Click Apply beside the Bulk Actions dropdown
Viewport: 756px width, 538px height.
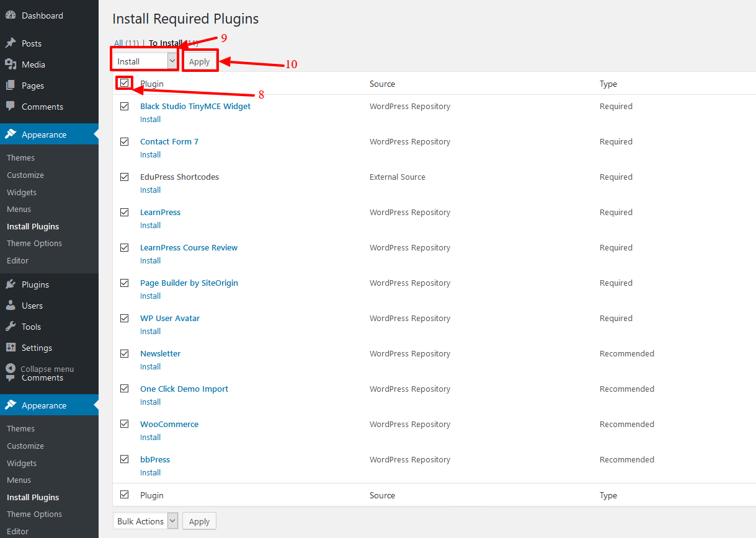199,521
